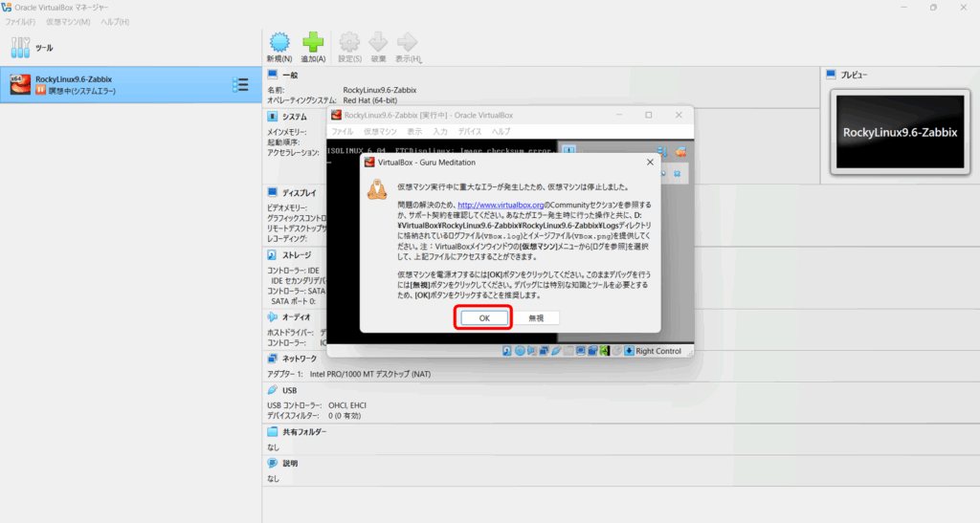The image size is (980, 523).
Task: Open 仮想マシン menu in the VM window
Action: (x=380, y=132)
